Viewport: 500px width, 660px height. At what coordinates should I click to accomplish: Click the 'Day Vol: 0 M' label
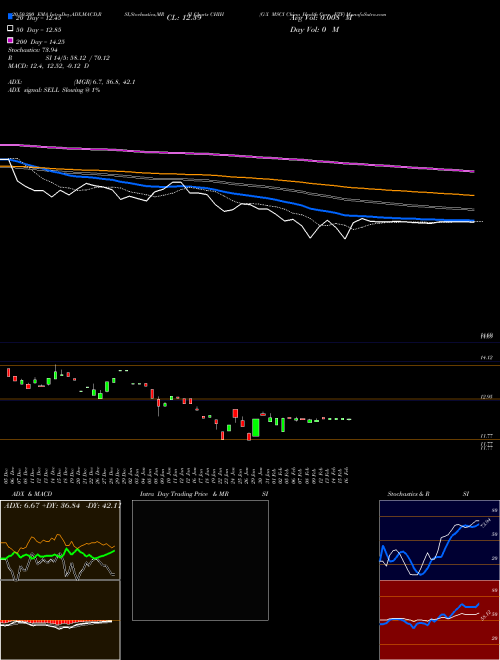[314, 30]
